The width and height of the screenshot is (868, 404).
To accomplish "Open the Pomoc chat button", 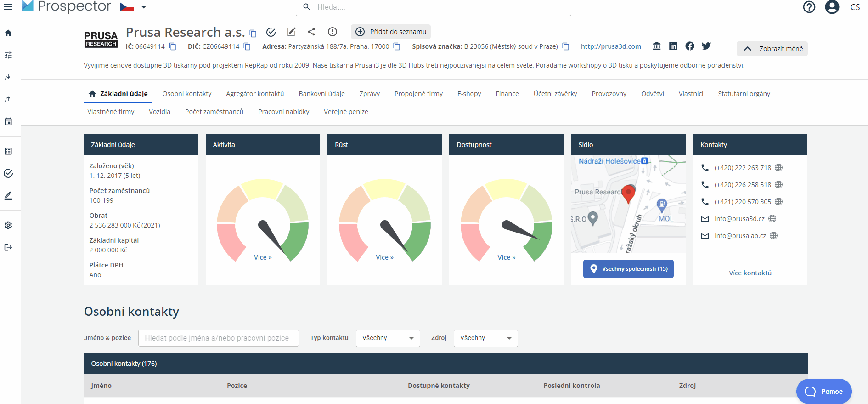I will [x=824, y=391].
